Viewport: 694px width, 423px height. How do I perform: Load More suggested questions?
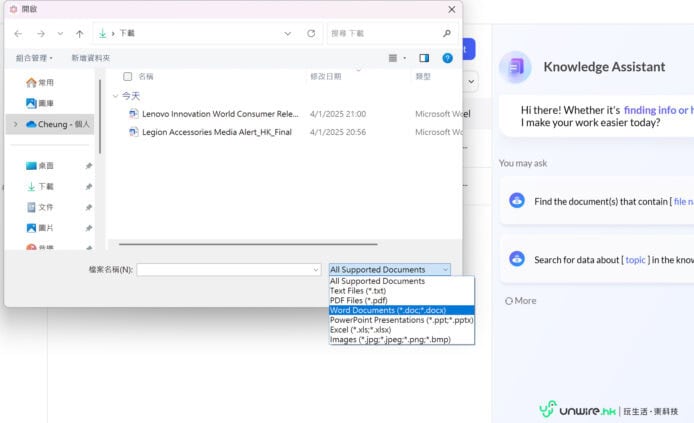(520, 301)
